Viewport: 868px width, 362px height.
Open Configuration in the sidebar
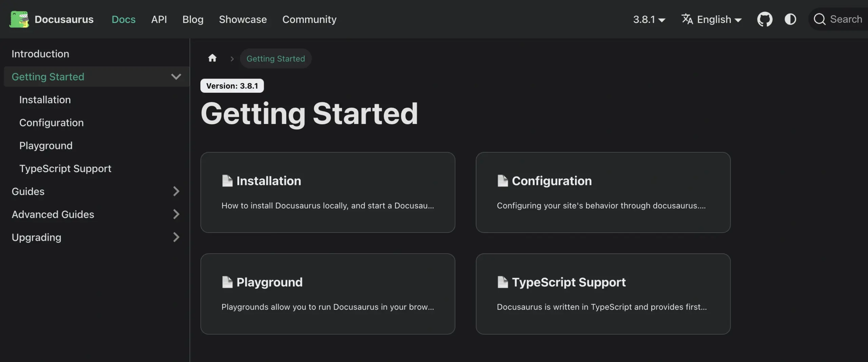[x=52, y=123]
